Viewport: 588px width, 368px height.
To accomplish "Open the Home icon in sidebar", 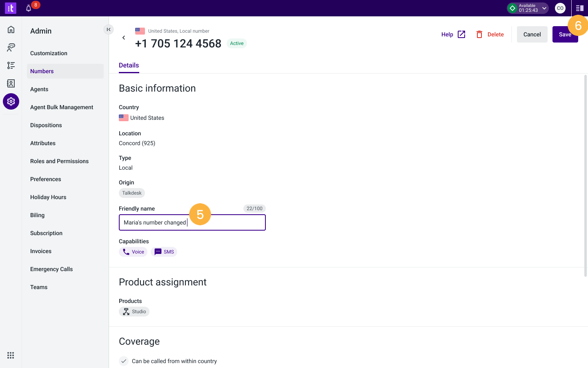I will point(11,29).
